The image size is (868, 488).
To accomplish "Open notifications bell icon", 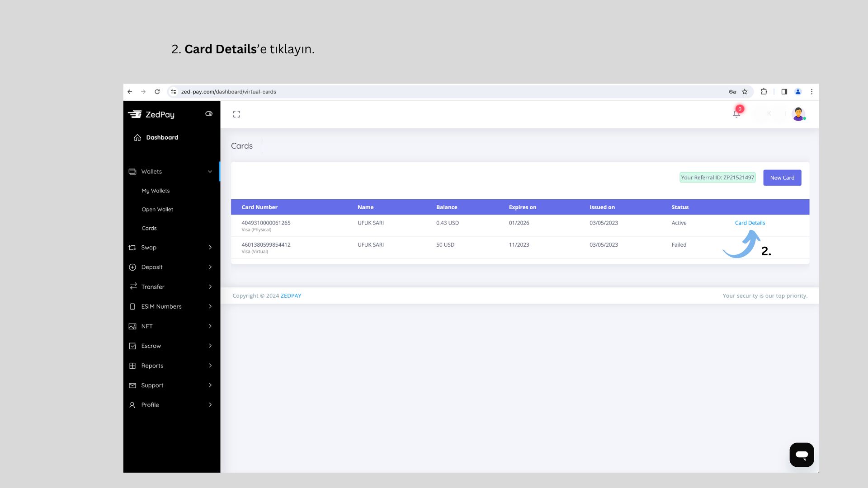I will pyautogui.click(x=736, y=113).
